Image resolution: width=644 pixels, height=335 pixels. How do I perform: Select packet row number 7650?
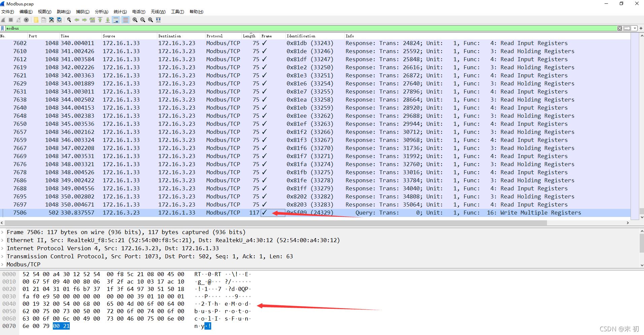point(315,124)
